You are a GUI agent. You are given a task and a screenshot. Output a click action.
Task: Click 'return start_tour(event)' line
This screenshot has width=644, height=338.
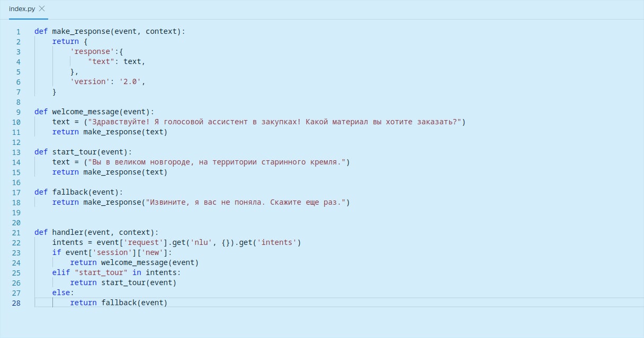[x=123, y=283]
